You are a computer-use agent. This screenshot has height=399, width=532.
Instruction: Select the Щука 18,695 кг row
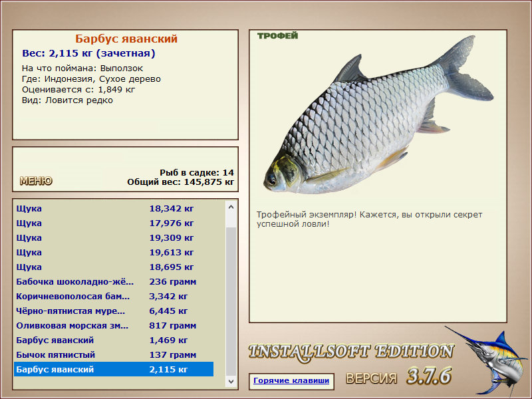coord(114,267)
